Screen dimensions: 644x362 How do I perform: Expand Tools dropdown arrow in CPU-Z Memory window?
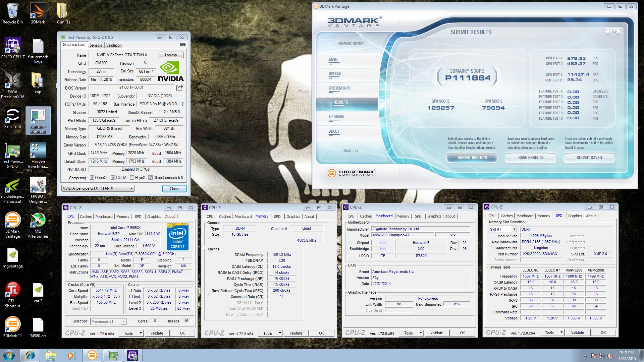[x=280, y=333]
